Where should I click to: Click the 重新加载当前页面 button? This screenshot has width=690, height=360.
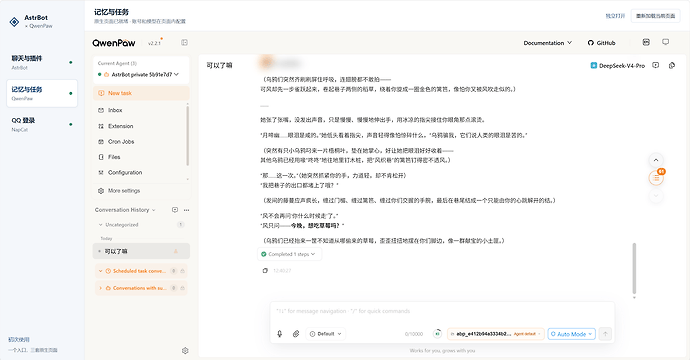(655, 16)
